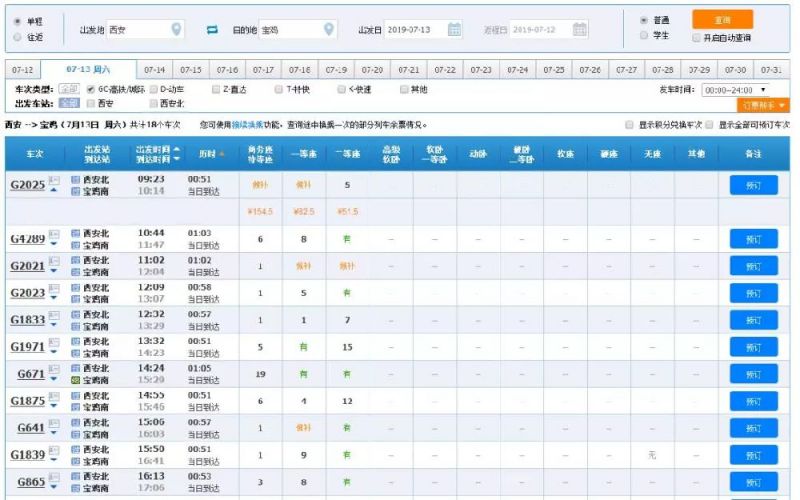Click the 目的地 input field with 宝鸡
This screenshot has width=800, height=500.
[x=298, y=30]
